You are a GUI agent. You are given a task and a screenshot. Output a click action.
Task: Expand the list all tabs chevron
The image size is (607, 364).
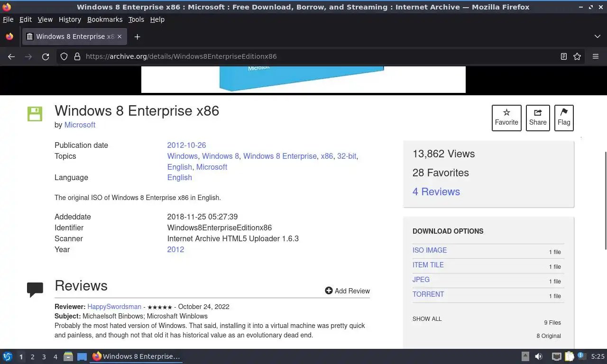tap(597, 36)
